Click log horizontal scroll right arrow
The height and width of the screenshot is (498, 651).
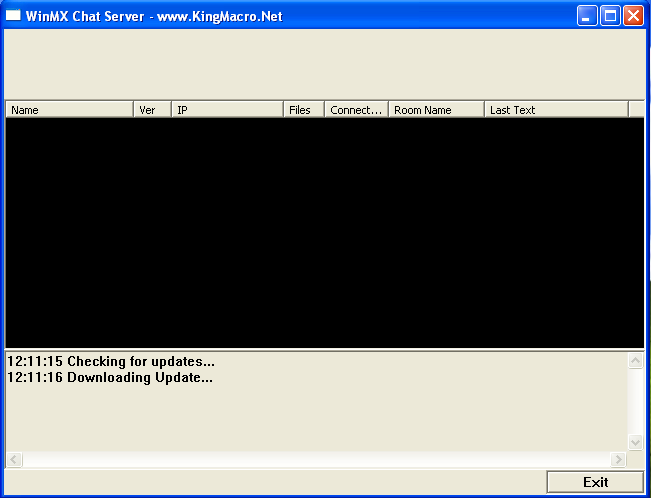(618, 459)
